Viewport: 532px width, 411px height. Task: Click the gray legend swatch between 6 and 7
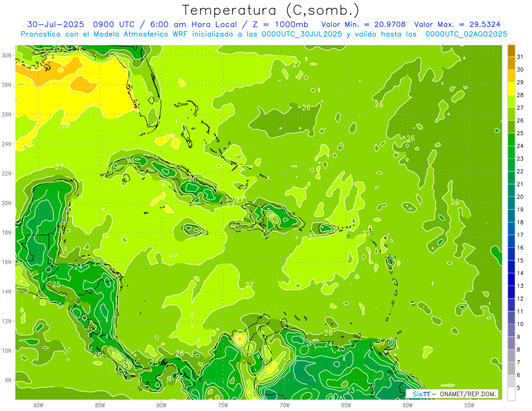[x=511, y=369]
